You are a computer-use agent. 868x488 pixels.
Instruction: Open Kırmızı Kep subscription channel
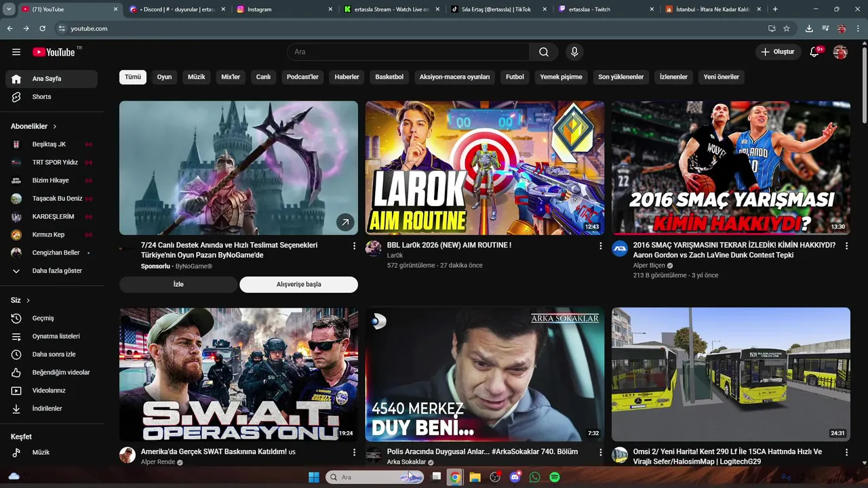point(52,235)
